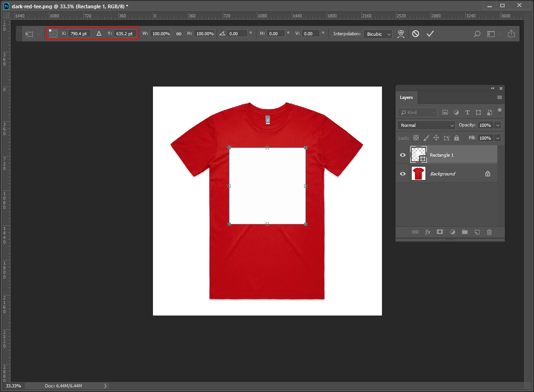Lock position move icon
The image size is (534, 392).
436,138
